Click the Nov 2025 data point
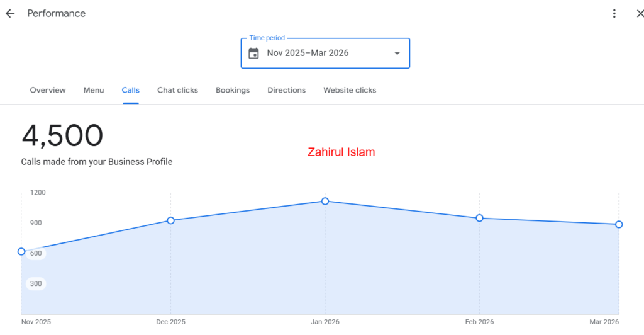 click(x=21, y=251)
